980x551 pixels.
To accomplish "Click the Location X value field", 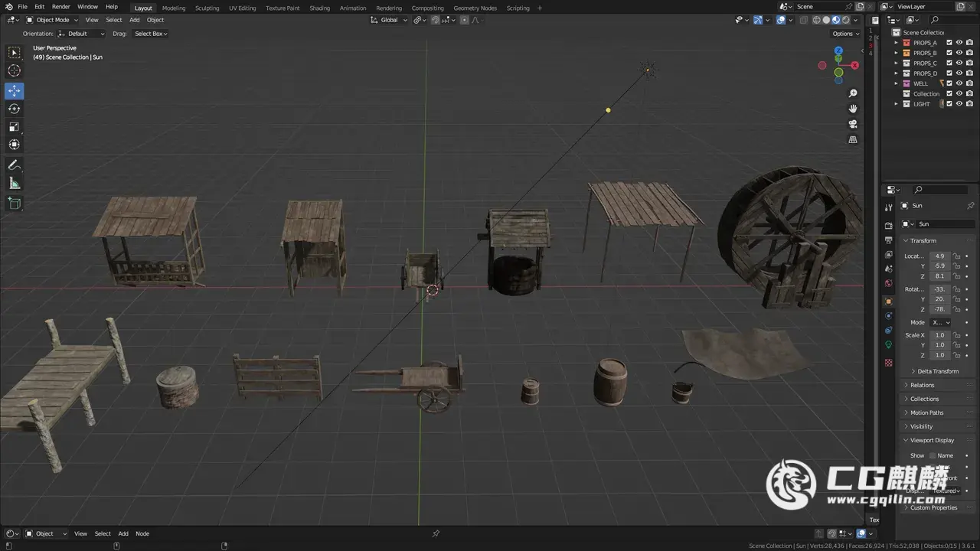I will 939,256.
